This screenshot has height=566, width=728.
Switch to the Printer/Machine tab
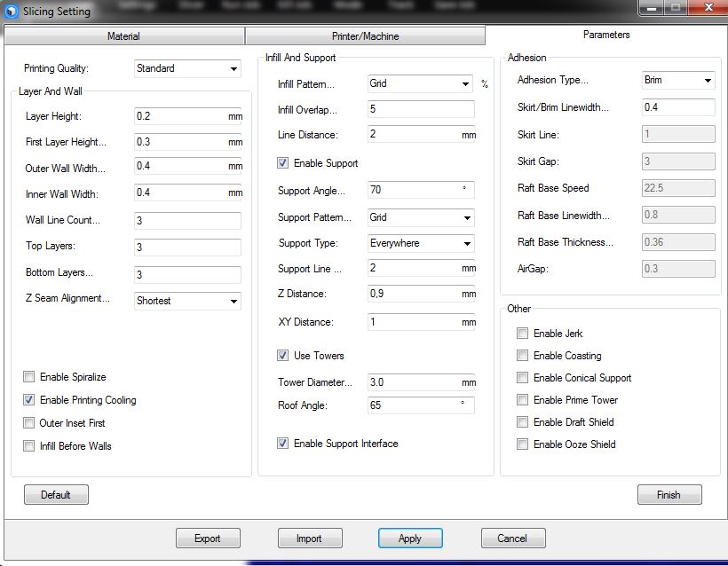[364, 37]
